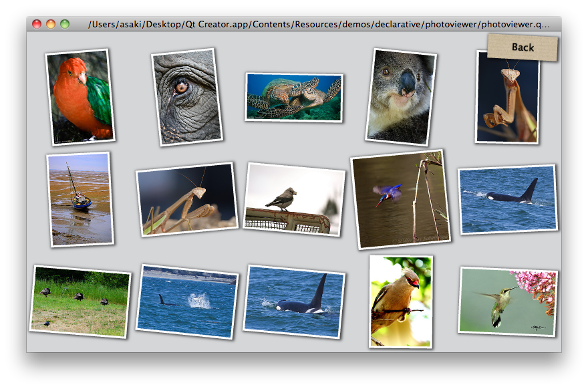This screenshot has height=389, width=588.
Task: Select the koala face photo
Action: 401,96
